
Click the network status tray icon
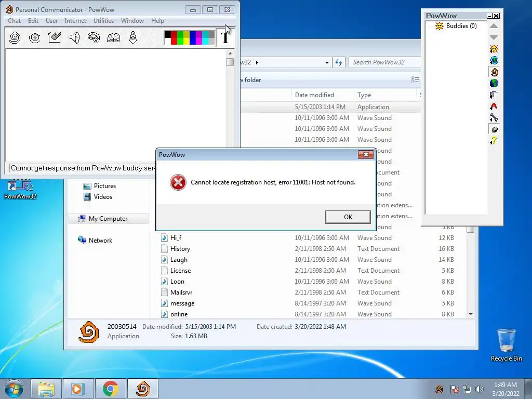pyautogui.click(x=467, y=389)
